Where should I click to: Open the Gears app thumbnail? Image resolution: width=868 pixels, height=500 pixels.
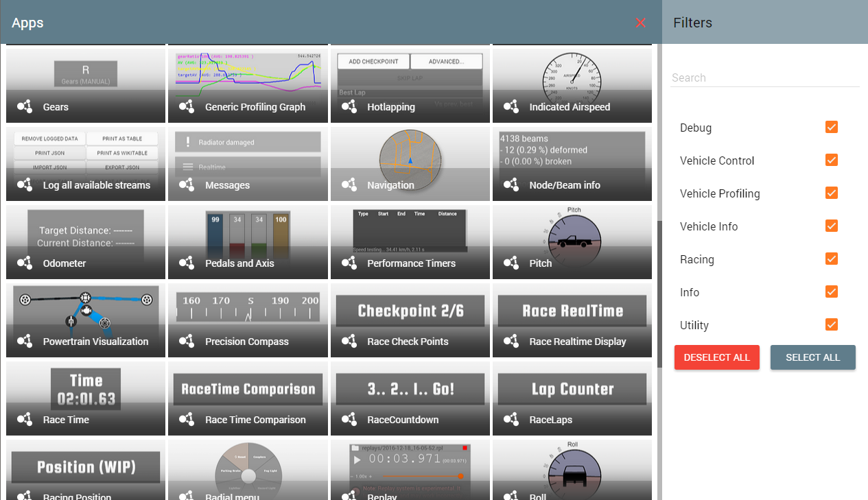(x=86, y=86)
